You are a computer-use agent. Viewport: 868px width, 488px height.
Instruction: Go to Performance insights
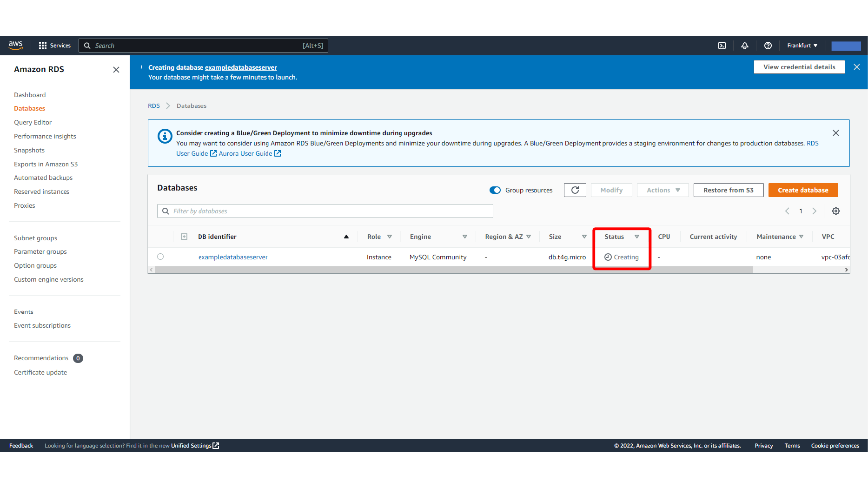tap(45, 136)
